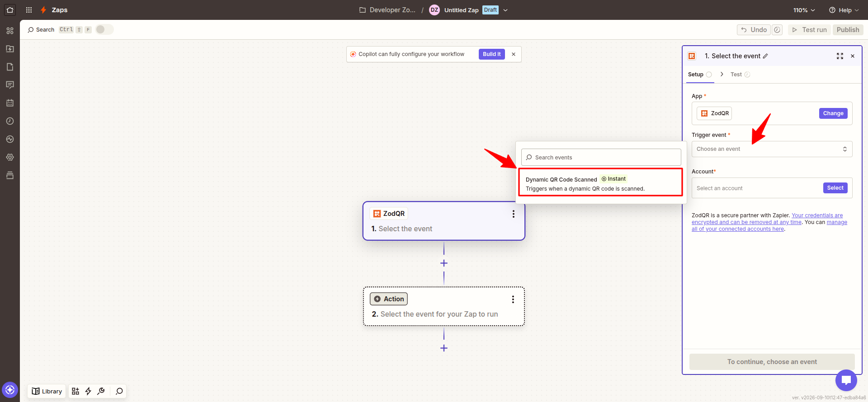Viewport: 868px width, 402px height.
Task: Click Select button for Account
Action: pyautogui.click(x=835, y=188)
